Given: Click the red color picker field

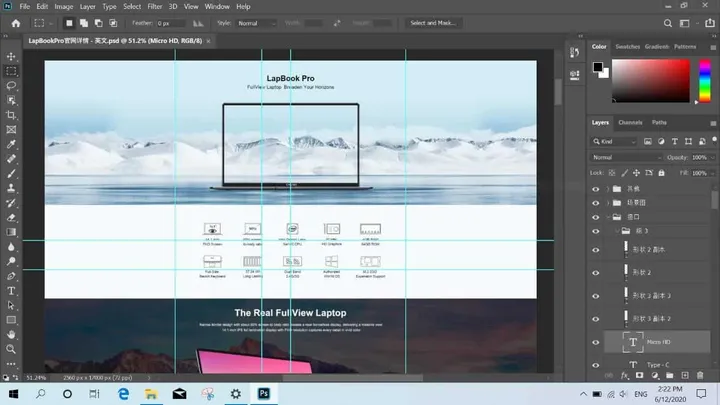Looking at the screenshot, I should (650, 80).
